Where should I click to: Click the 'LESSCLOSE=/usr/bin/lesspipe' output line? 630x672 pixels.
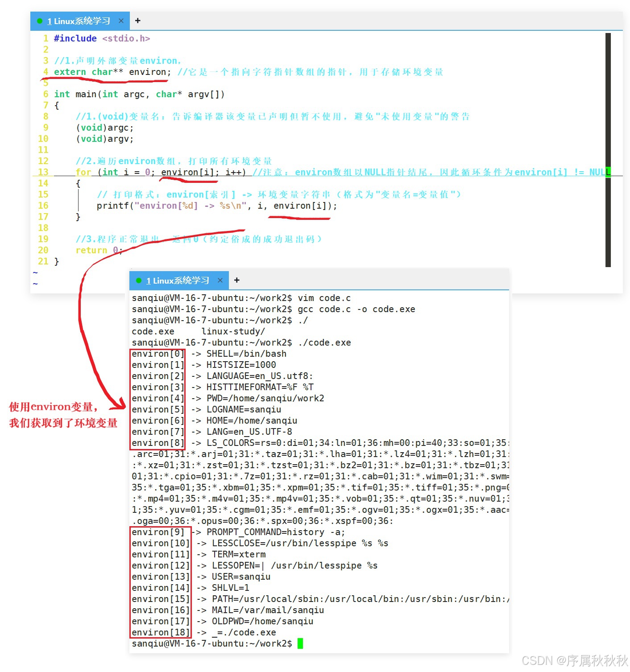tap(260, 543)
